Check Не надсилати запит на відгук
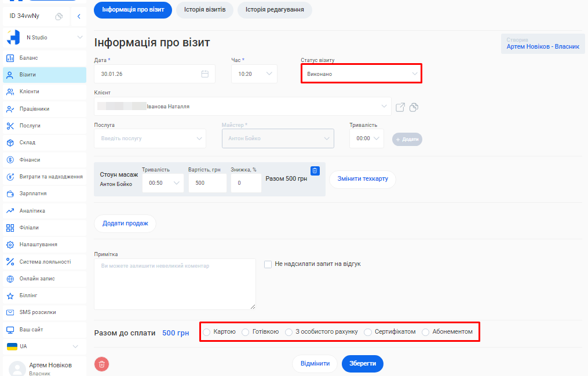This screenshot has height=376, width=588. click(x=268, y=264)
